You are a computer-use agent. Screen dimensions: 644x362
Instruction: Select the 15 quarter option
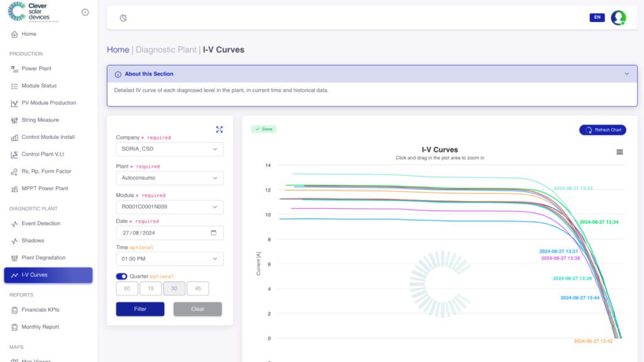coord(150,288)
